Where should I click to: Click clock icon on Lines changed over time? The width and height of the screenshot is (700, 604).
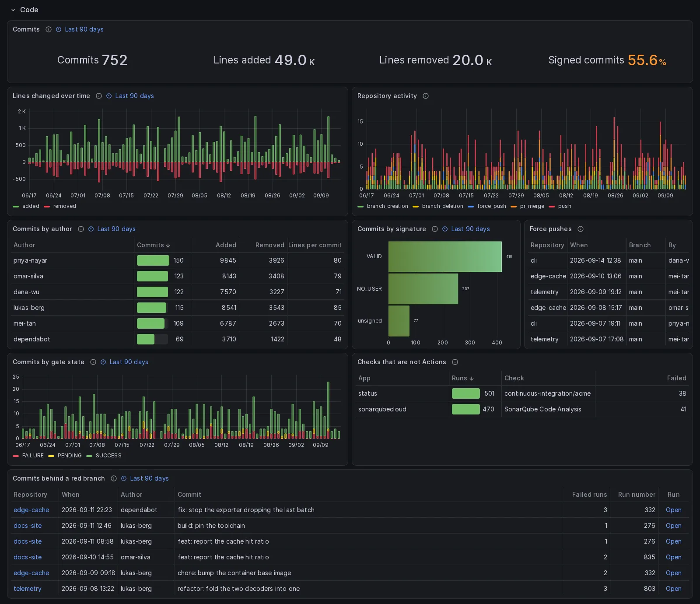pos(109,96)
